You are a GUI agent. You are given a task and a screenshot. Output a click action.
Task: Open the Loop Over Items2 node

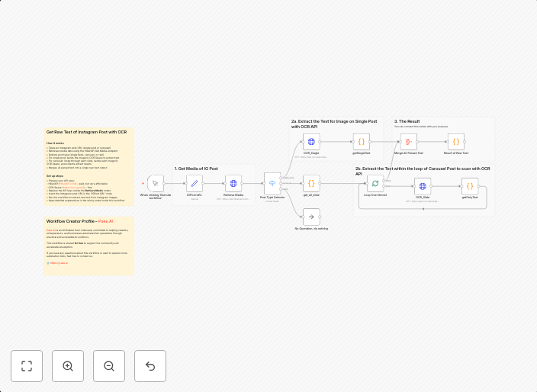375,183
